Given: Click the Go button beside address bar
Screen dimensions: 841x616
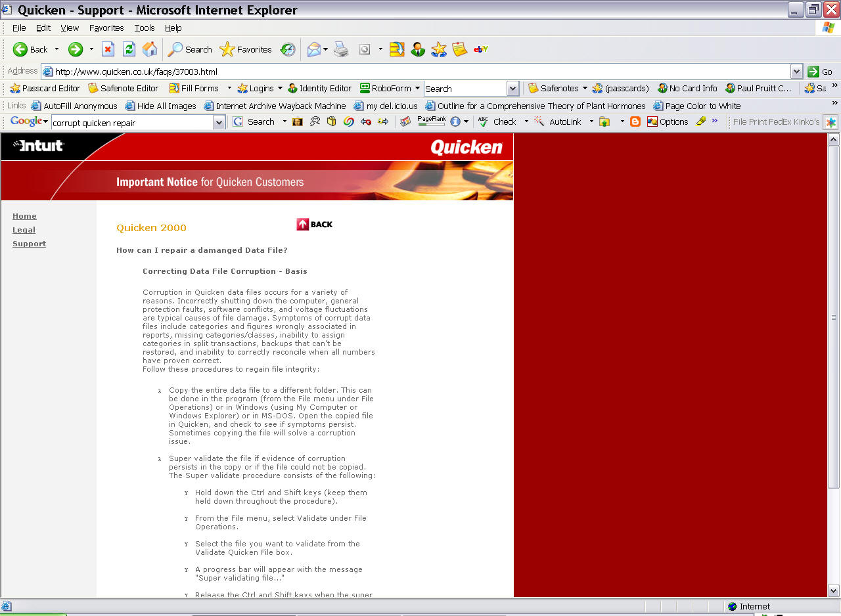Looking at the screenshot, I should pyautogui.click(x=821, y=72).
